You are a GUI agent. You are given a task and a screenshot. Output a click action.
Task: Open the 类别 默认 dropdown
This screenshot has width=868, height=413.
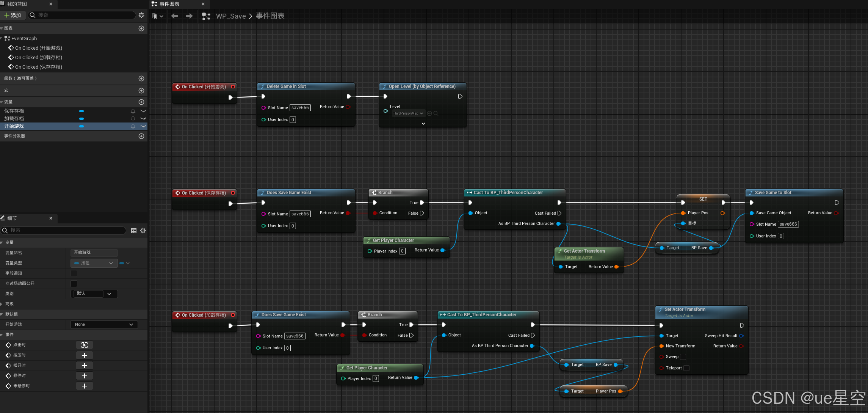tap(94, 294)
